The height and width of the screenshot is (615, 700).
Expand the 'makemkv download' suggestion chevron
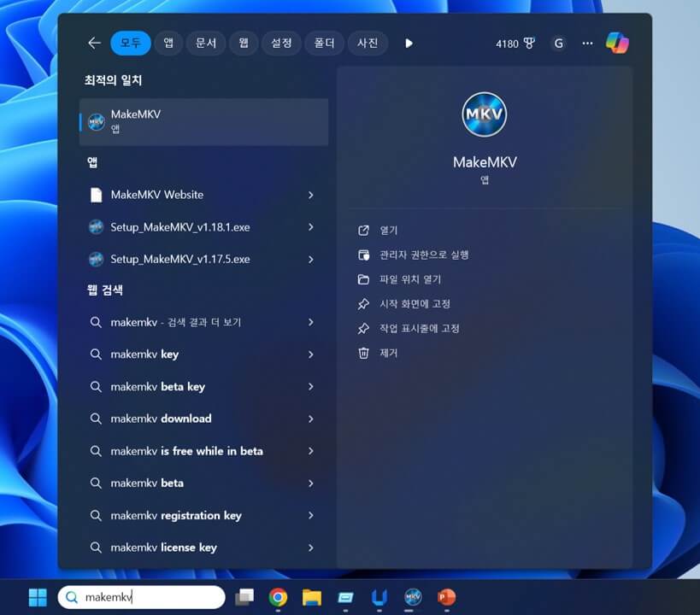(x=311, y=419)
